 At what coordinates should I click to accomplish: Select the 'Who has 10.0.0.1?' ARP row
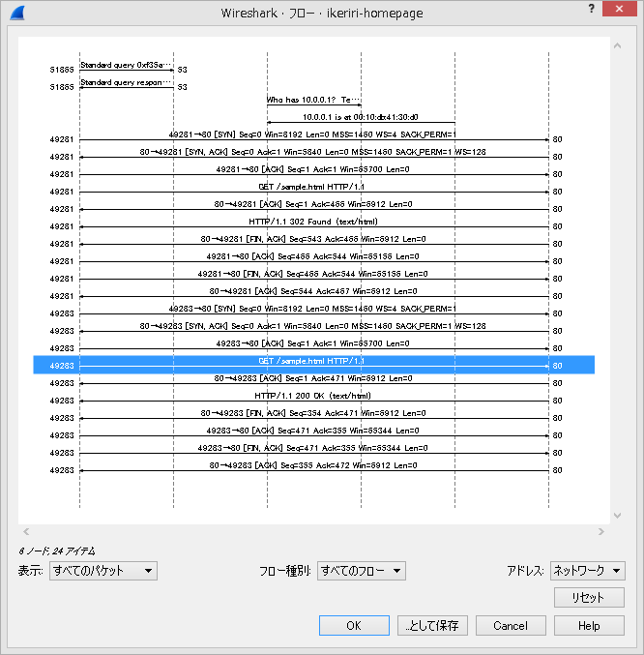[314, 104]
